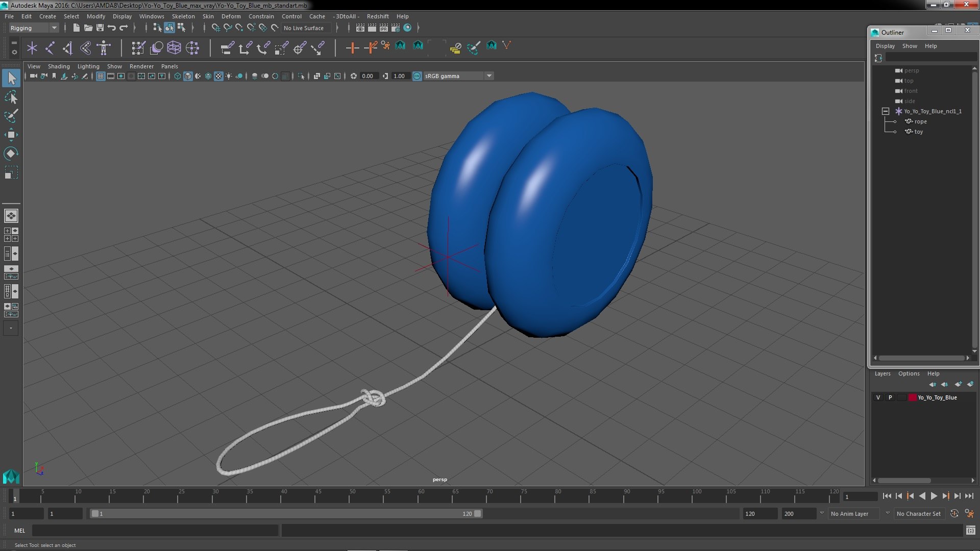The image size is (980, 551).
Task: Open the Shading menu in viewport panel
Action: (x=59, y=66)
